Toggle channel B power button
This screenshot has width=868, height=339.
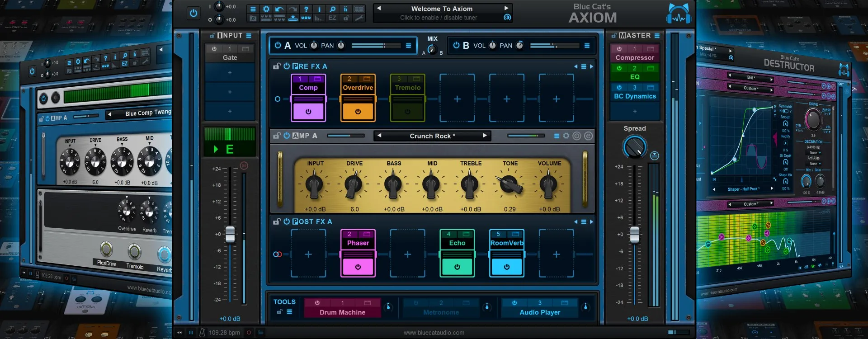[456, 45]
